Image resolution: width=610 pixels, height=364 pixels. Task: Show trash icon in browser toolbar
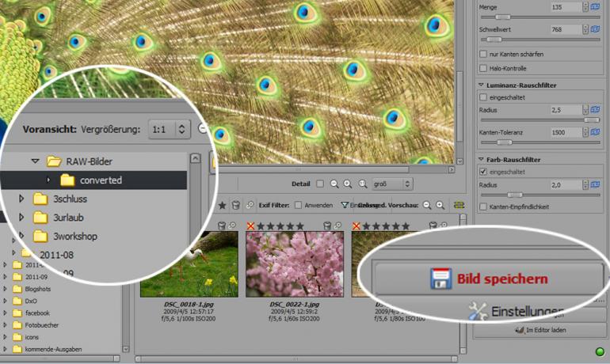235,205
